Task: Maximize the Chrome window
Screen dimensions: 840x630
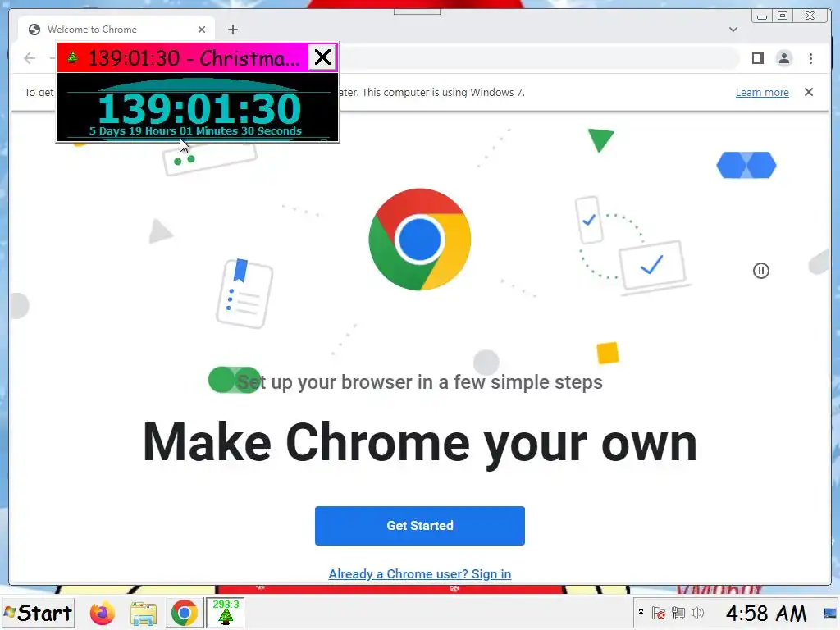Action: [x=782, y=16]
